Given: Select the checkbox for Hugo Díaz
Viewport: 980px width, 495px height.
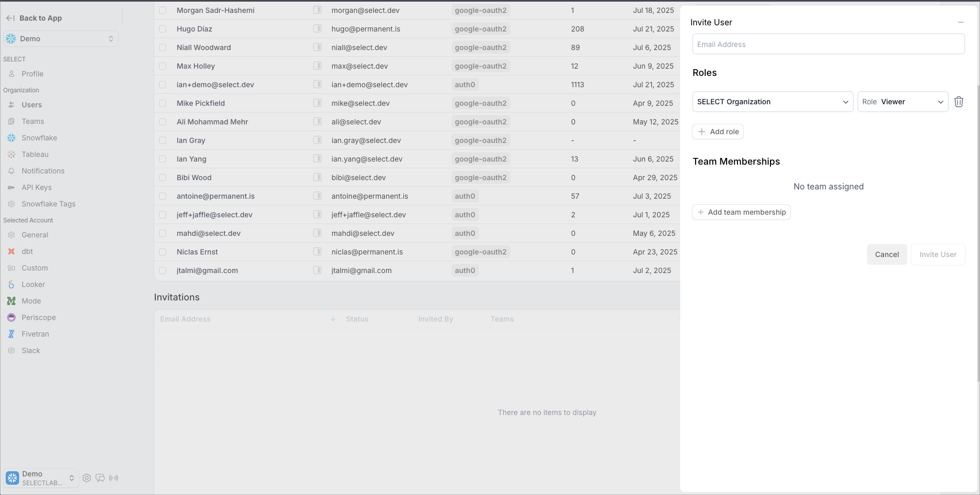Looking at the screenshot, I should (x=163, y=29).
